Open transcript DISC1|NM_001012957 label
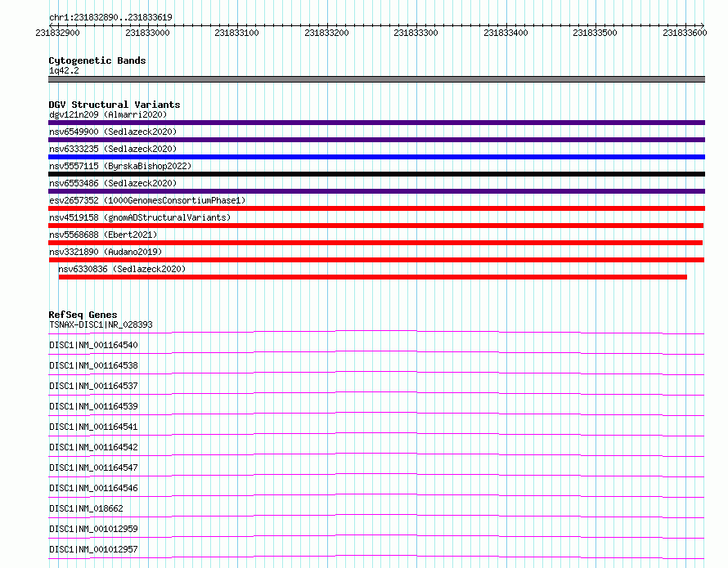This screenshot has height=568, width=728. pos(93,549)
